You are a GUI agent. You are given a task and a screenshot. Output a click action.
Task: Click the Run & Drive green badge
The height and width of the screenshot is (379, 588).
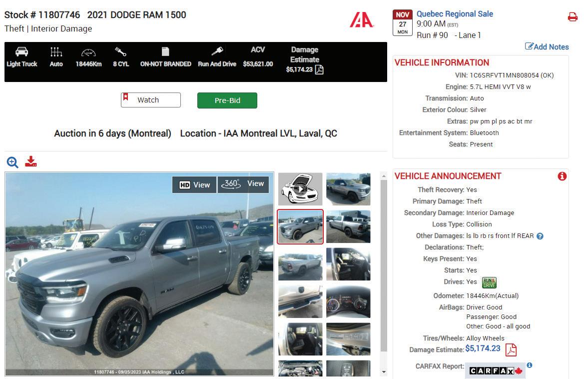click(x=490, y=282)
